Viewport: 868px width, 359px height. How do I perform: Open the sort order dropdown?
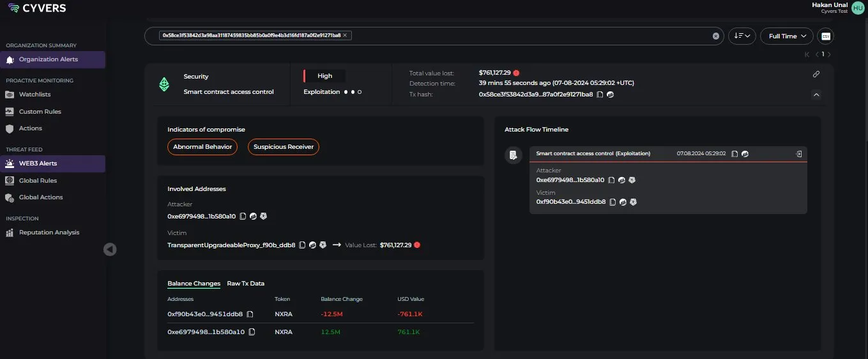point(742,36)
